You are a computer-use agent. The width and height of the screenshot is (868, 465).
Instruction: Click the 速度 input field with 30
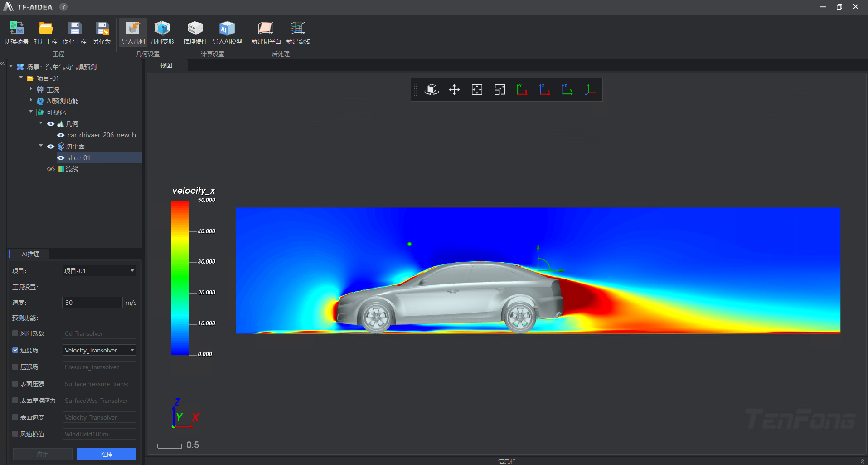[x=92, y=303]
